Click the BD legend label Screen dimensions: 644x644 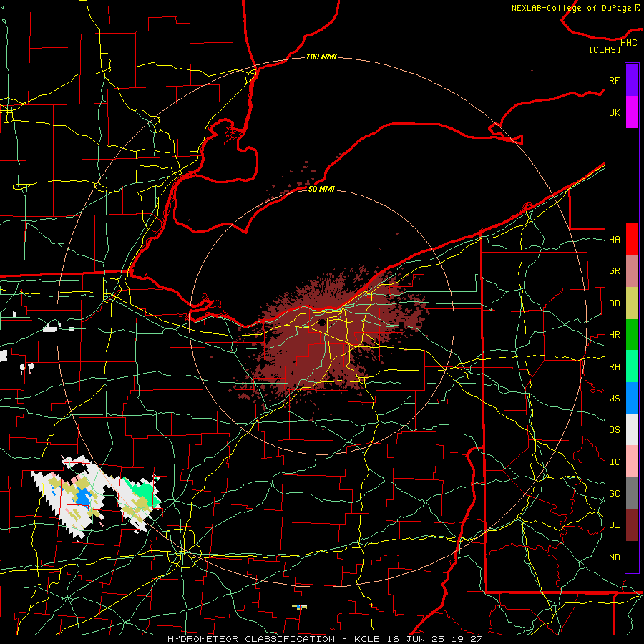(x=614, y=303)
